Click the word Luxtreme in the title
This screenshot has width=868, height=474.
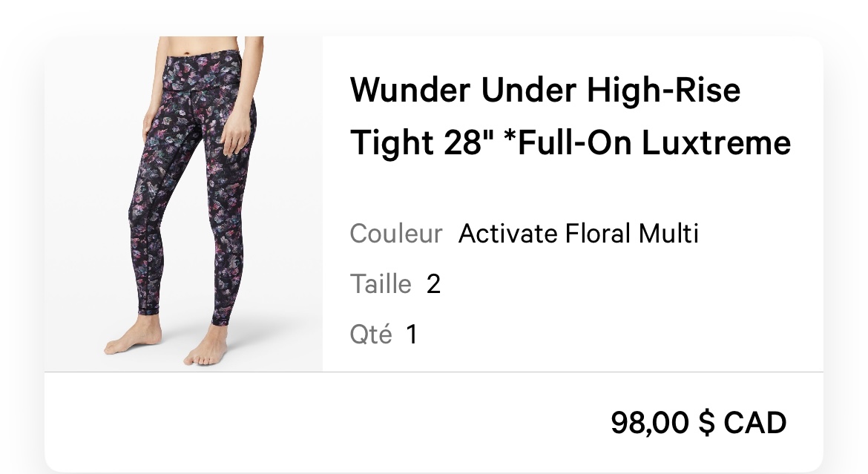click(x=717, y=143)
